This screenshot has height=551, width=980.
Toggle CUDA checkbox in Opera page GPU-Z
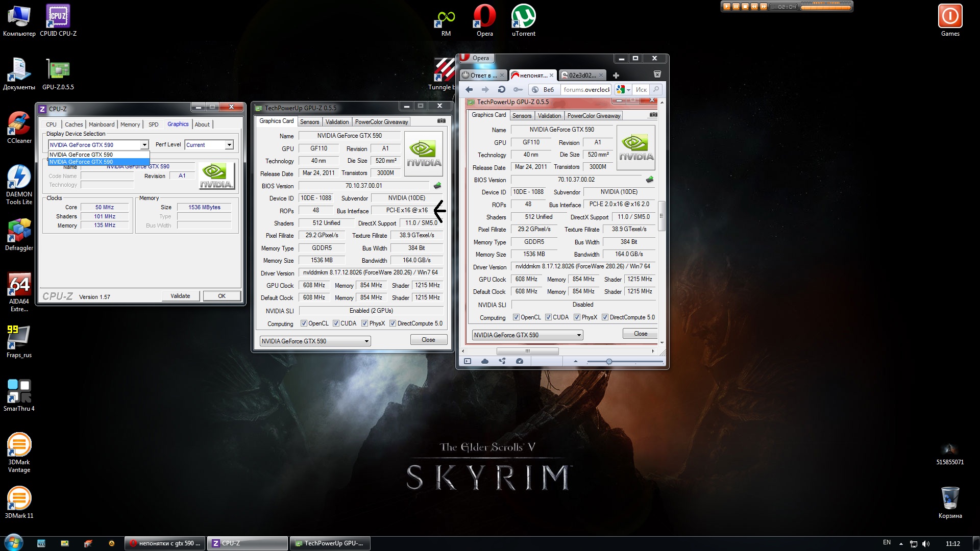tap(549, 317)
